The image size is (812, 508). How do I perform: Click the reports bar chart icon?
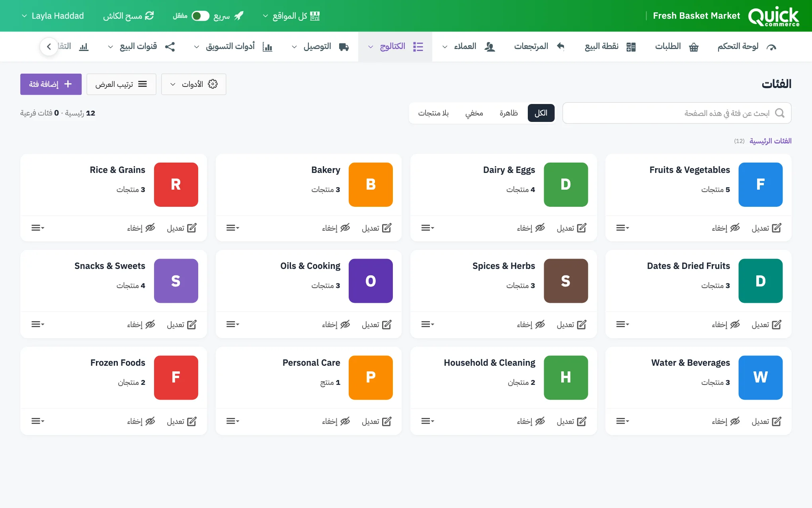[84, 47]
